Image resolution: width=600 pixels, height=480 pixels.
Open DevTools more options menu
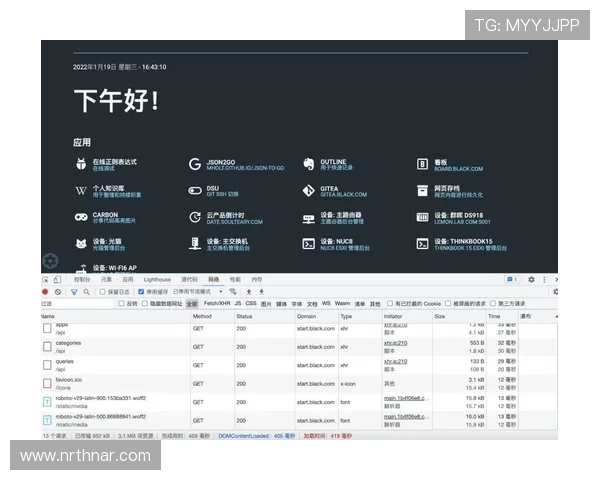click(x=544, y=280)
